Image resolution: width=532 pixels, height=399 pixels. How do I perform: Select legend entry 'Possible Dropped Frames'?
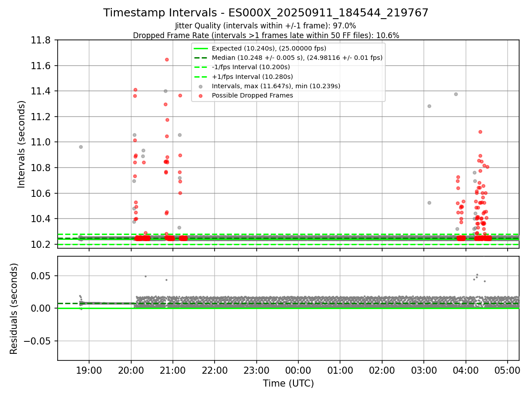(252, 95)
